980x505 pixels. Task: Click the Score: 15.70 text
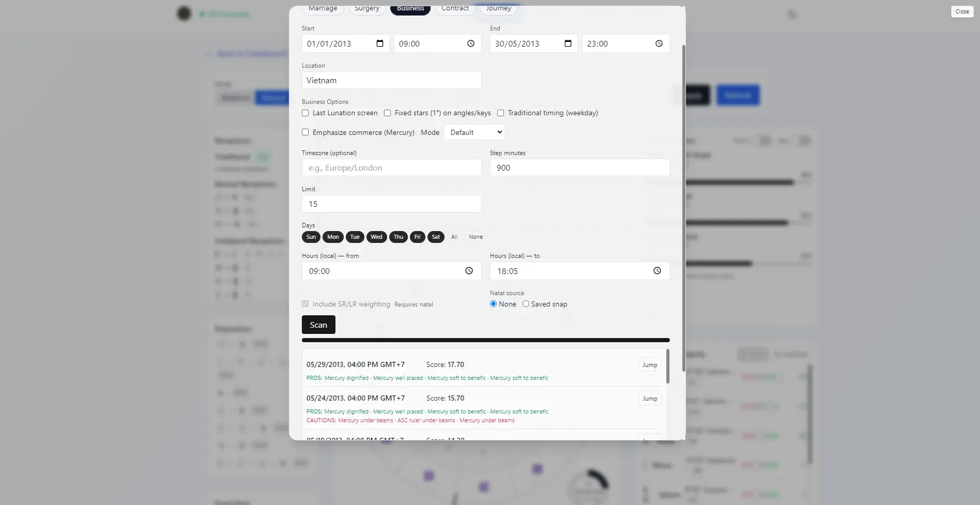coord(445,398)
